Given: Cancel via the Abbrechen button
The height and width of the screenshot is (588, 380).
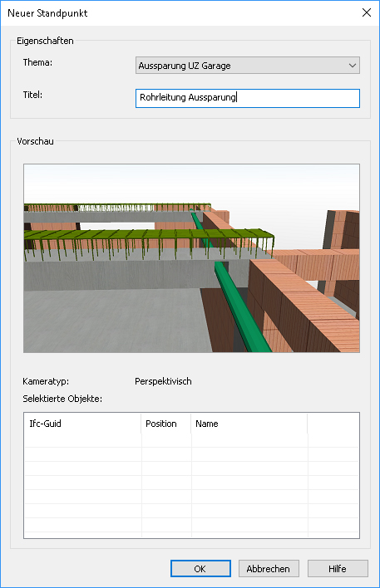Looking at the screenshot, I should 269,569.
